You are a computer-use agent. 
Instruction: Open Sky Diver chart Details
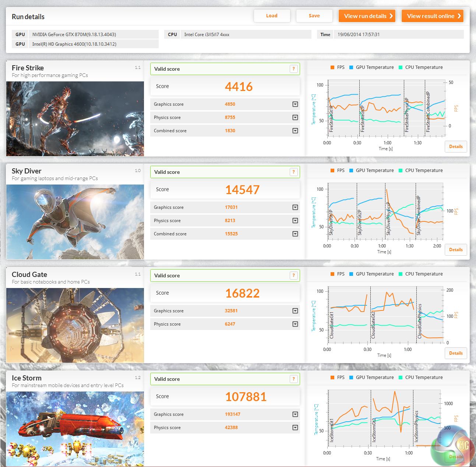click(456, 250)
